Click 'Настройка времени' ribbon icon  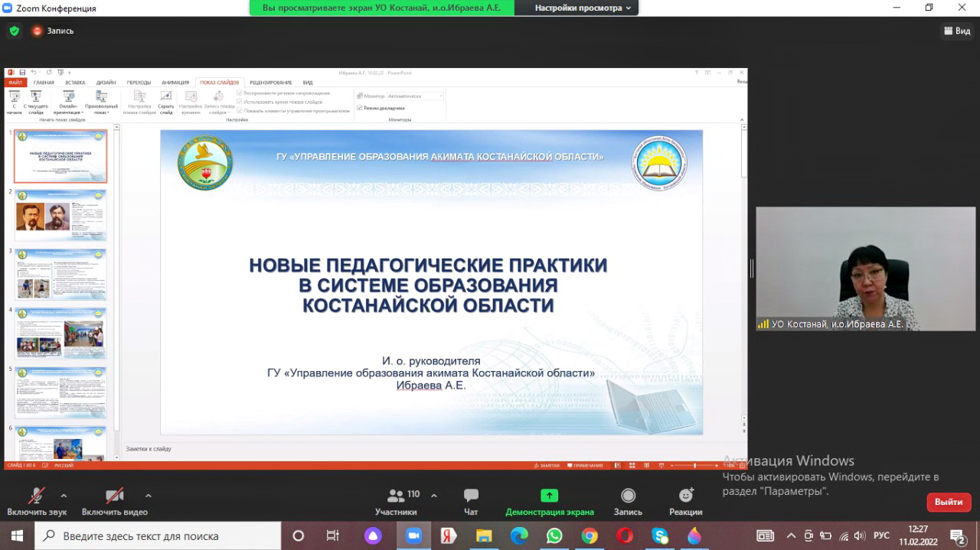click(x=191, y=96)
